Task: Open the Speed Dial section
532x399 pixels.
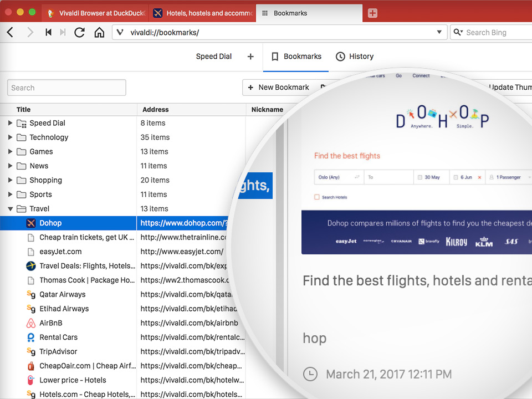Action: click(214, 57)
